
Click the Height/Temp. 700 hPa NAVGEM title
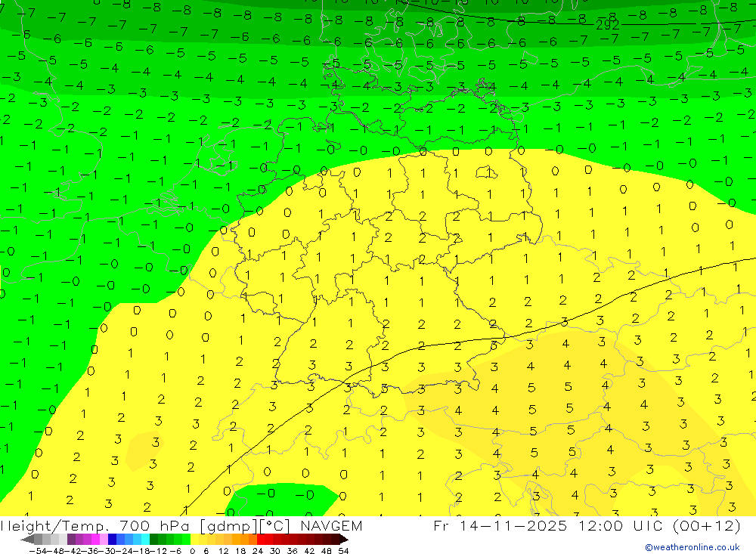pos(181,525)
